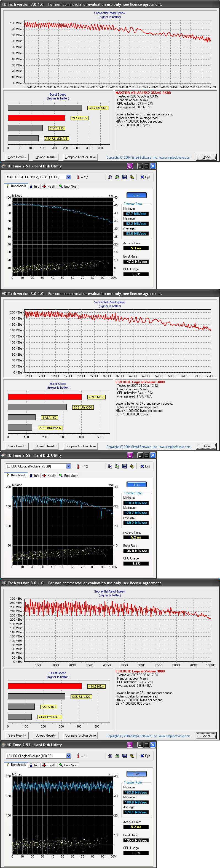Save Results in HD Tach with 414.8 MB/s burst
Image resolution: width=220 pixels, height=868 pixels.
(17, 735)
